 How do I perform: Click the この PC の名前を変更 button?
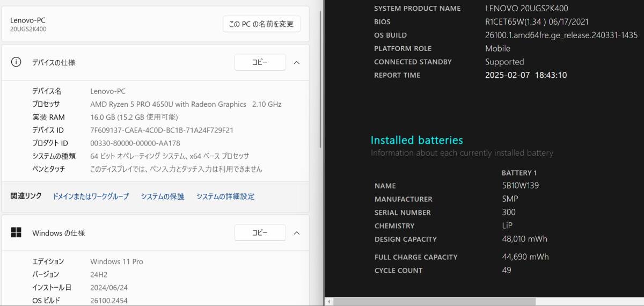[261, 24]
